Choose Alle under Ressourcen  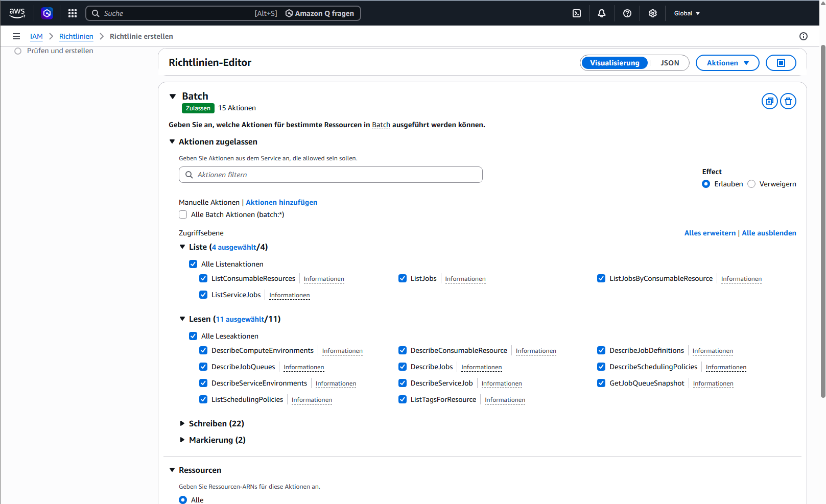183,500
